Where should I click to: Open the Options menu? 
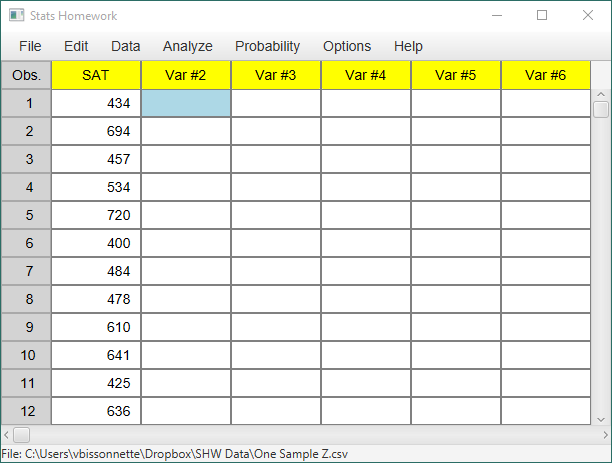tap(347, 46)
